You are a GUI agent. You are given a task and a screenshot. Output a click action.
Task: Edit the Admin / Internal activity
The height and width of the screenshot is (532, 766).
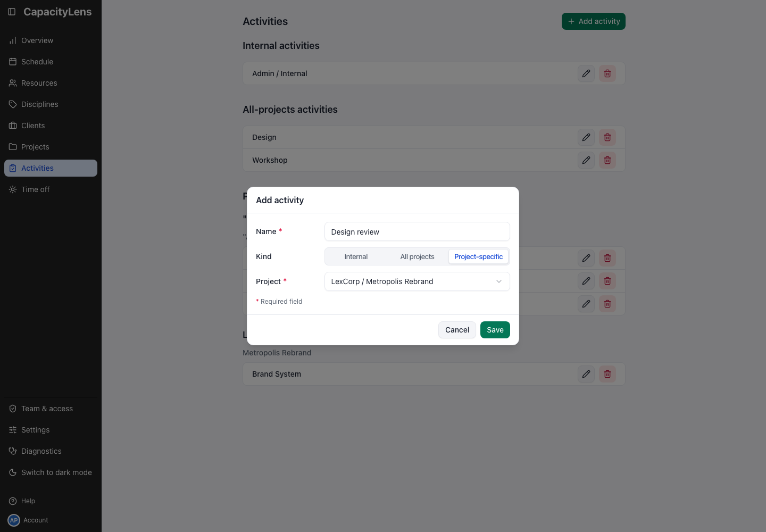[586, 73]
